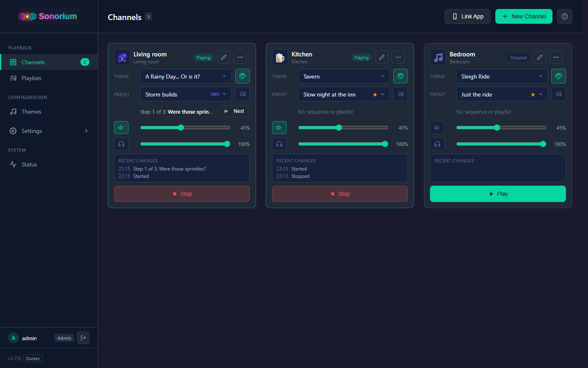
Task: Adjust Bedroom 100% headphones slider
Action: (501, 144)
